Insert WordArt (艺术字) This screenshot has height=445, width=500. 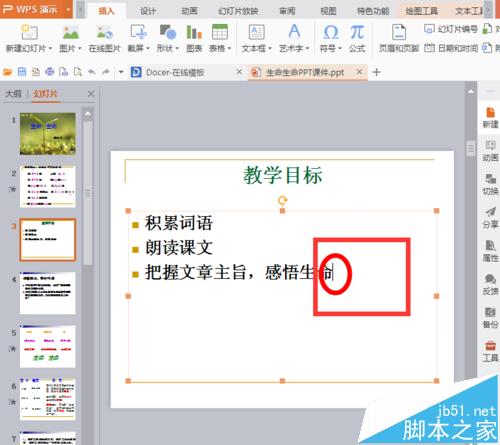tap(294, 32)
